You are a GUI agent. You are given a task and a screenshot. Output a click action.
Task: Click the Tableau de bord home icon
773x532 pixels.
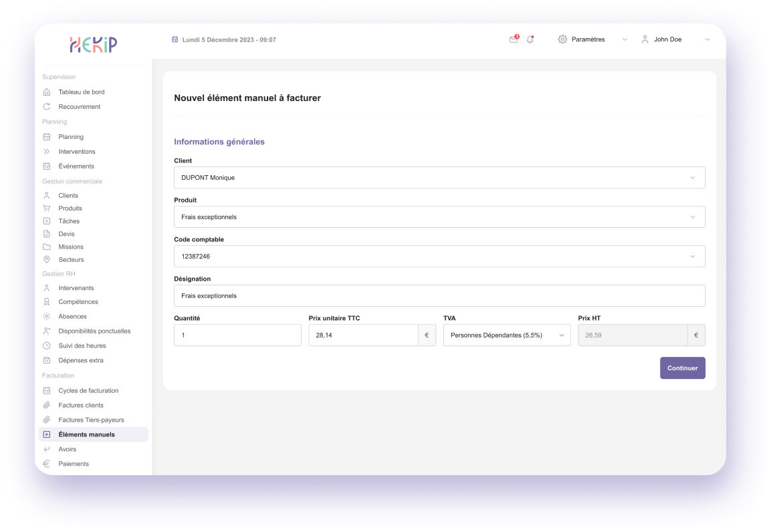[47, 92]
